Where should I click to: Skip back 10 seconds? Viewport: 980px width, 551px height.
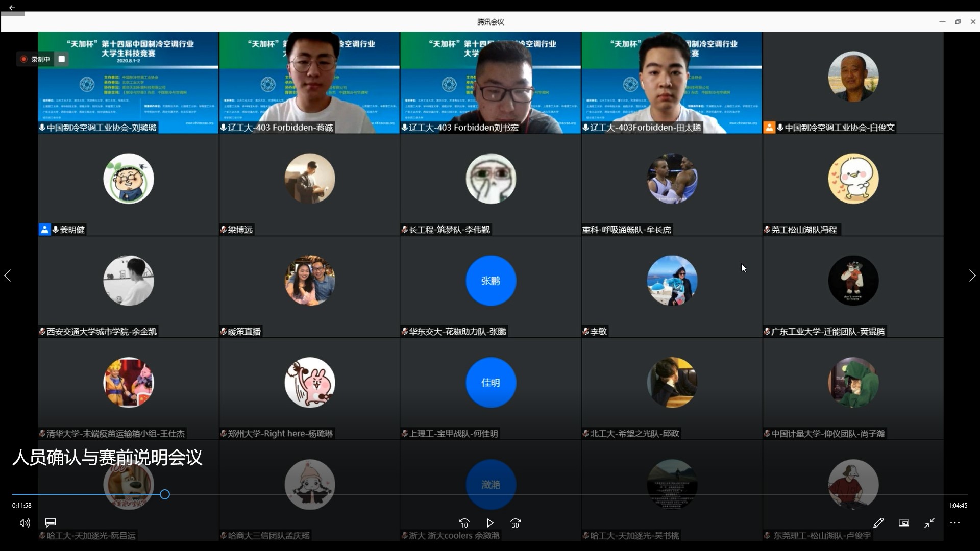click(x=464, y=523)
